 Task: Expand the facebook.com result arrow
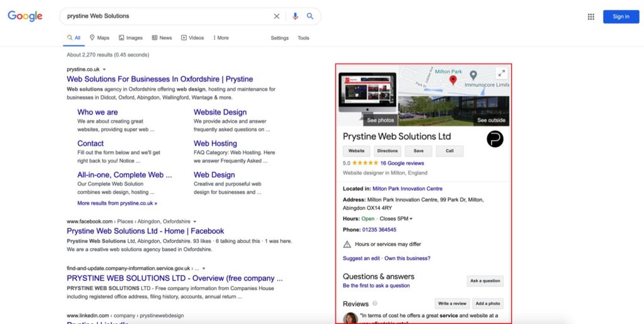[x=195, y=221]
